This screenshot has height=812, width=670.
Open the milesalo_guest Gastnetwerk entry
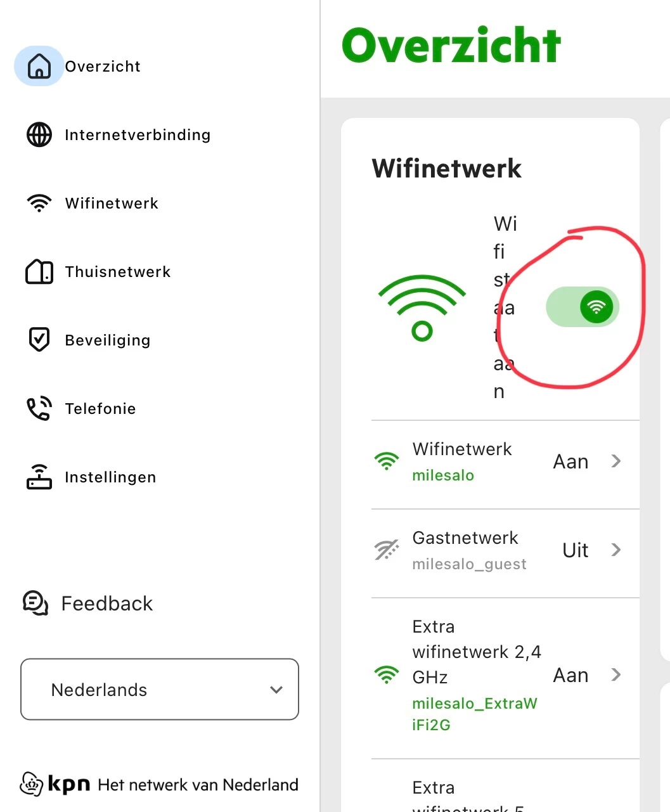point(469,550)
